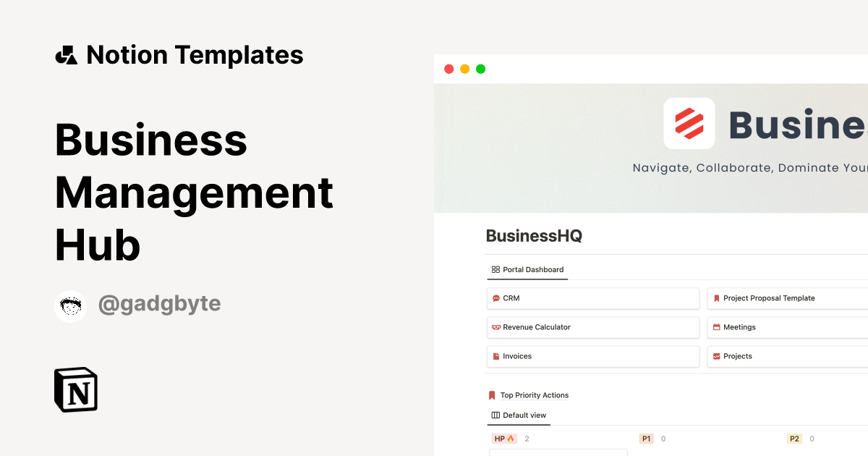This screenshot has height=456, width=868.
Task: Click the CRM speech bubble icon
Action: [496, 298]
